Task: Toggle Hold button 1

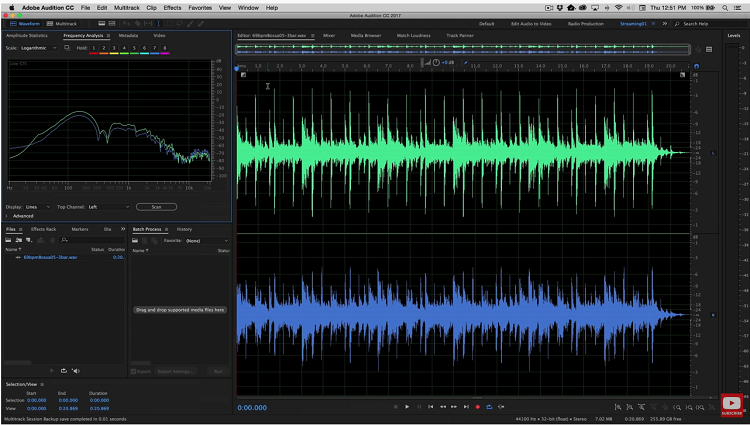Action: 93,48
